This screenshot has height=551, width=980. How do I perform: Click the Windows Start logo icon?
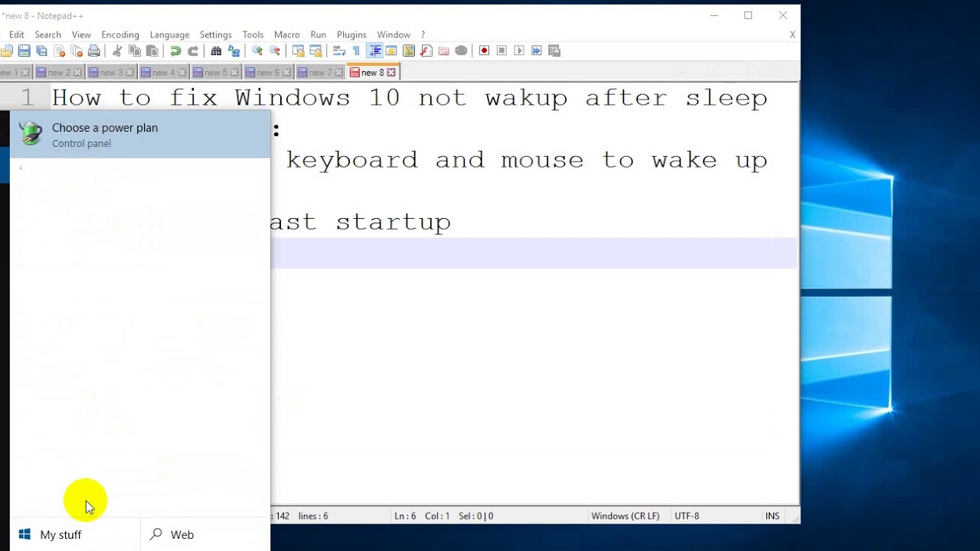click(24, 534)
